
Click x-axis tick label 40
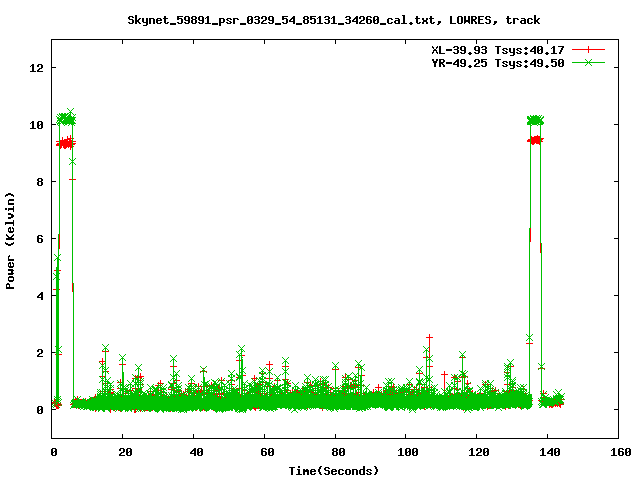(x=196, y=452)
